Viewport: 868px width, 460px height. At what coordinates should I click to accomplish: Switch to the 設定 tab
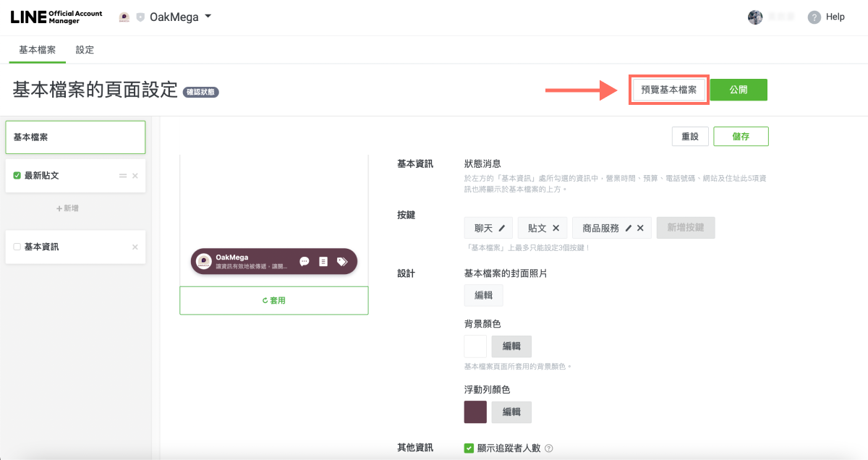tap(85, 50)
